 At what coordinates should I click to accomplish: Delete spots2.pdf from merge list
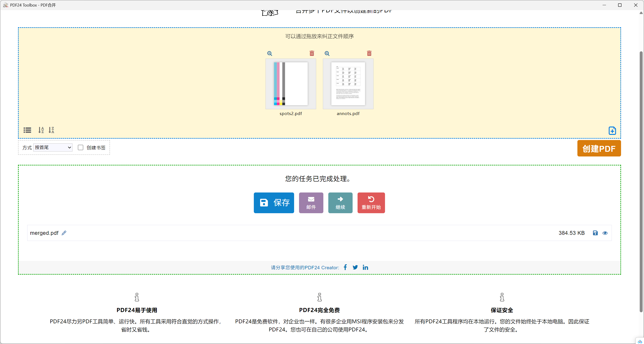312,53
